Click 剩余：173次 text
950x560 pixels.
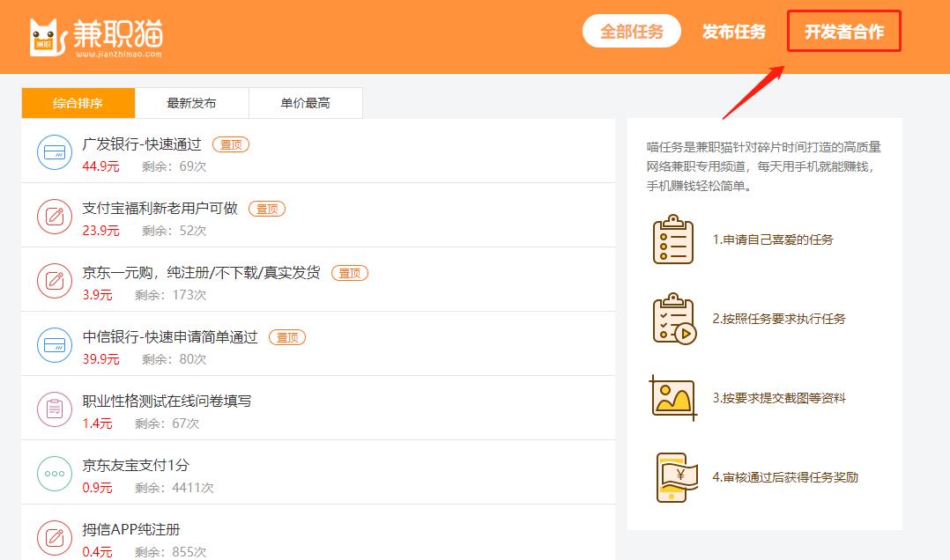[x=170, y=295]
